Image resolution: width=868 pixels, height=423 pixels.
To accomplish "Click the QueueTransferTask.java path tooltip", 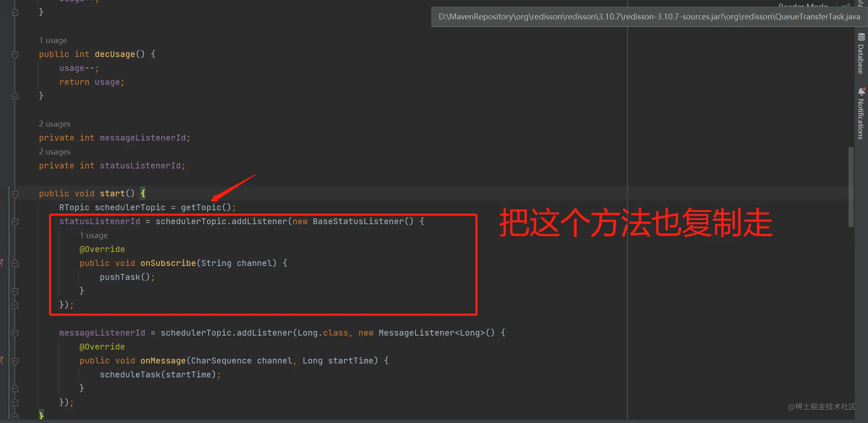I will click(x=649, y=17).
